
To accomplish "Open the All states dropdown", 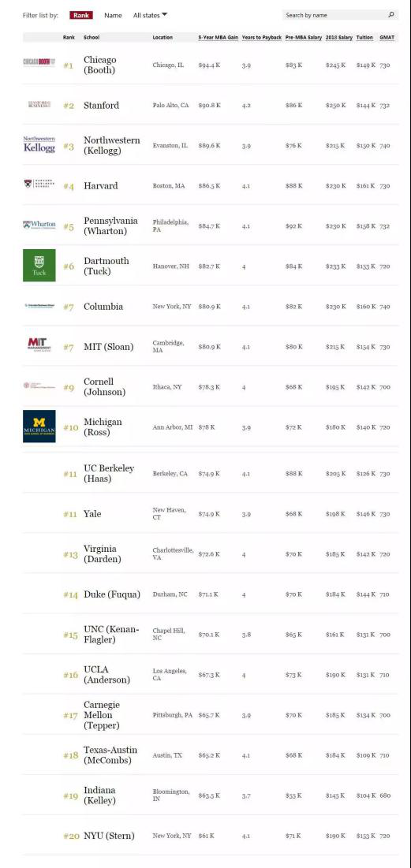I will point(150,15).
